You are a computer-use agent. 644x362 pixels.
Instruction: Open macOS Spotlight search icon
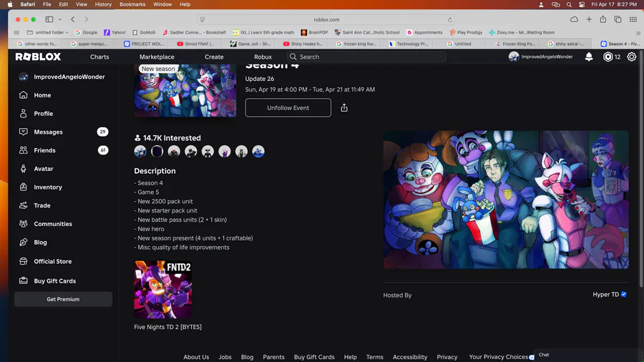(x=569, y=4)
